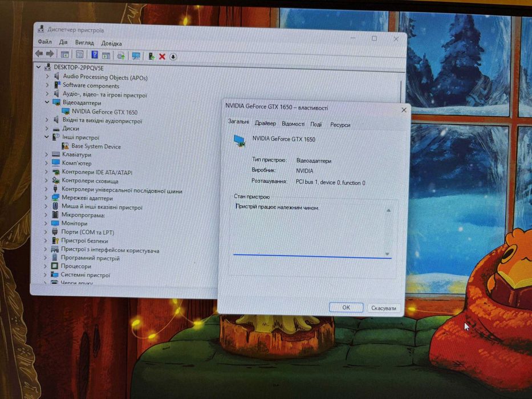Expand Порти (COM та LPT)

[46, 232]
